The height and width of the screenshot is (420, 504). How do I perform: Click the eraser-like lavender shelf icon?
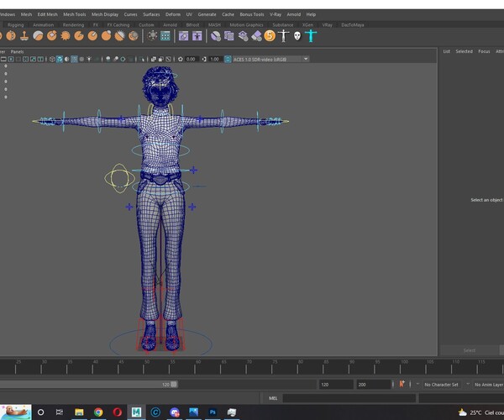click(256, 35)
